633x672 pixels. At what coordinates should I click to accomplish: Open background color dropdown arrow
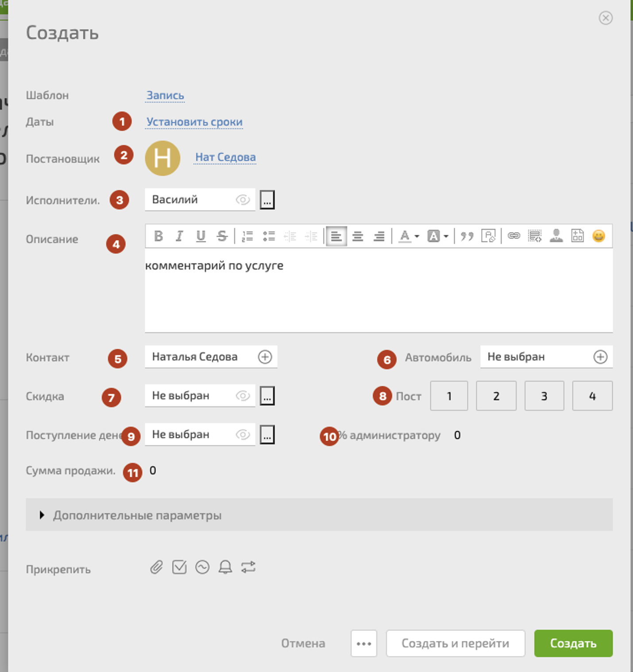click(x=446, y=236)
